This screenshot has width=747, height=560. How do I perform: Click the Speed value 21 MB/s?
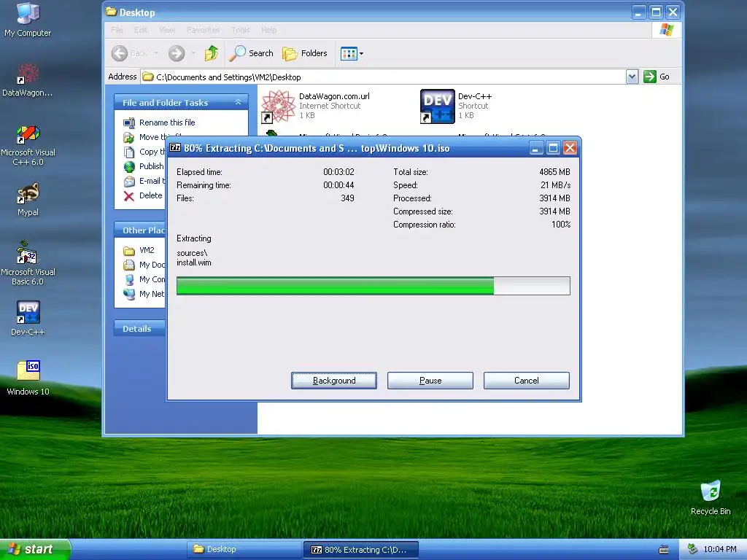[555, 184]
